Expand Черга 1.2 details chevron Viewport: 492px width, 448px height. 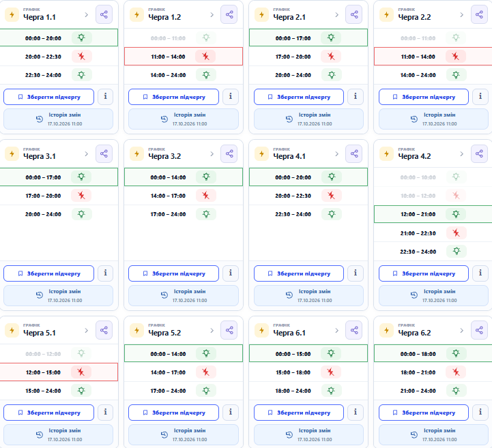pos(212,15)
